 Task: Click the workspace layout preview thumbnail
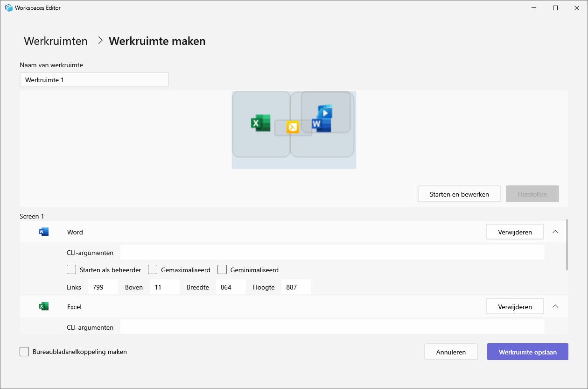(294, 130)
